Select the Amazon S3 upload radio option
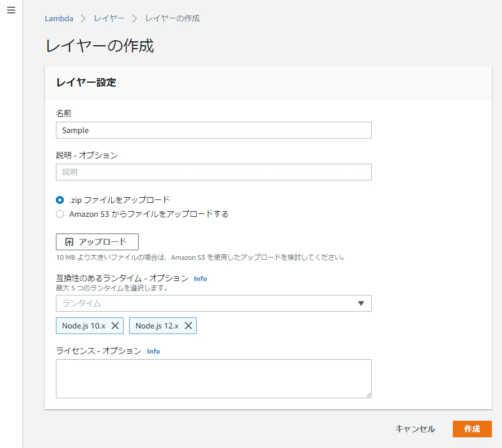The image size is (502, 448). click(x=60, y=214)
